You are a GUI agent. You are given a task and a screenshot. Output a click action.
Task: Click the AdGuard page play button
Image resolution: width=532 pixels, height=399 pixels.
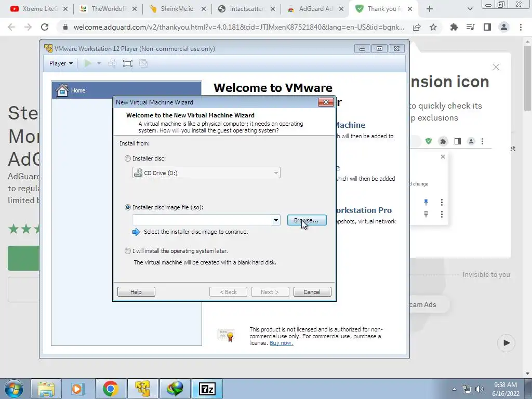506,343
